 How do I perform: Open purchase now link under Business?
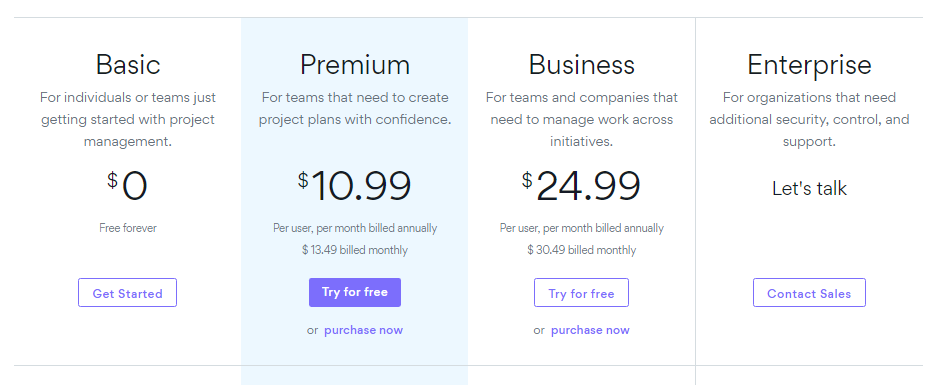pyautogui.click(x=590, y=330)
